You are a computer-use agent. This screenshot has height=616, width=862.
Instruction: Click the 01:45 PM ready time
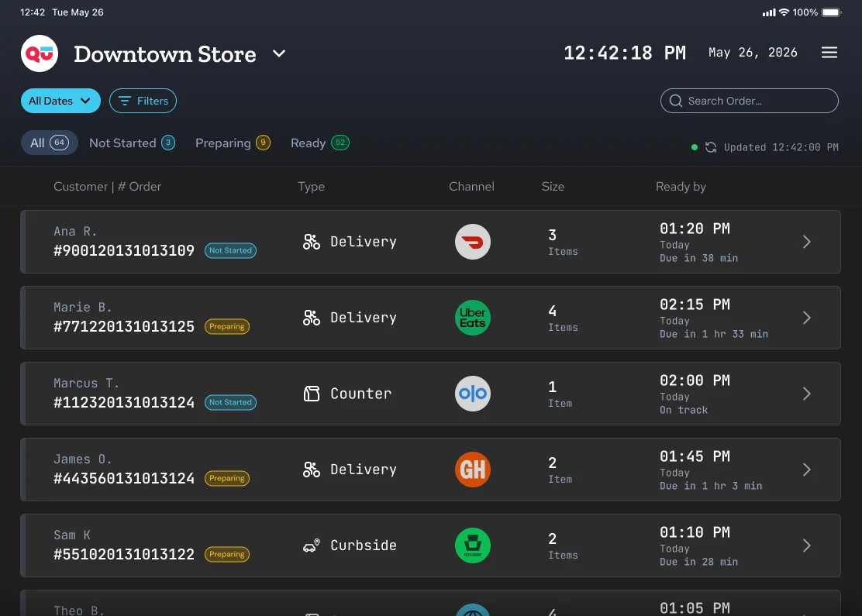[695, 456]
